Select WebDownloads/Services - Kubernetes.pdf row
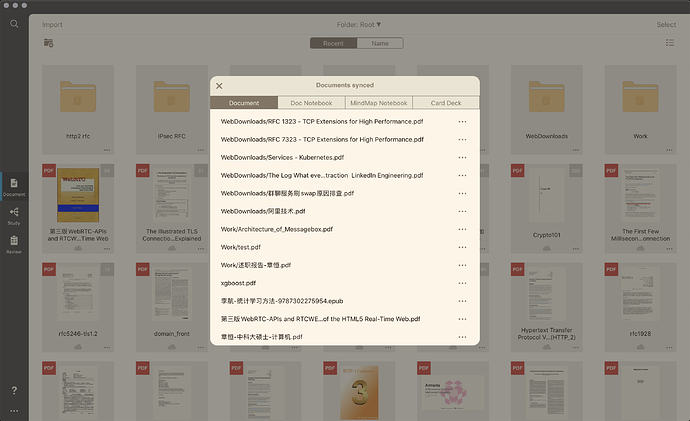 click(x=345, y=157)
